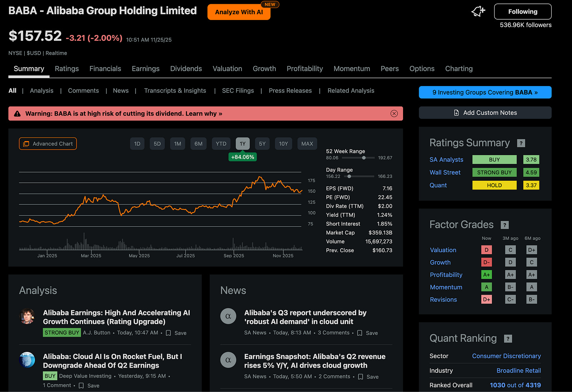The width and height of the screenshot is (572, 392).
Task: Click the Advanced Chart icon button
Action: click(48, 144)
